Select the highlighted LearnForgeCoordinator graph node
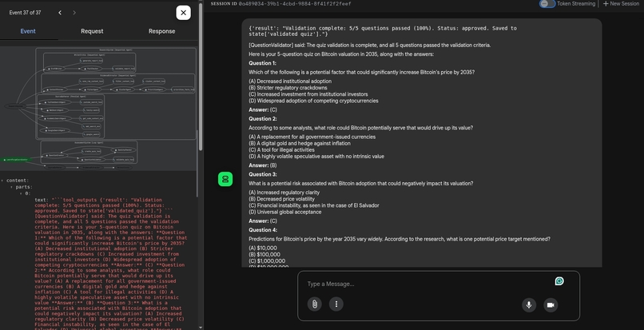Screen dimensions: 644x330 point(16,160)
